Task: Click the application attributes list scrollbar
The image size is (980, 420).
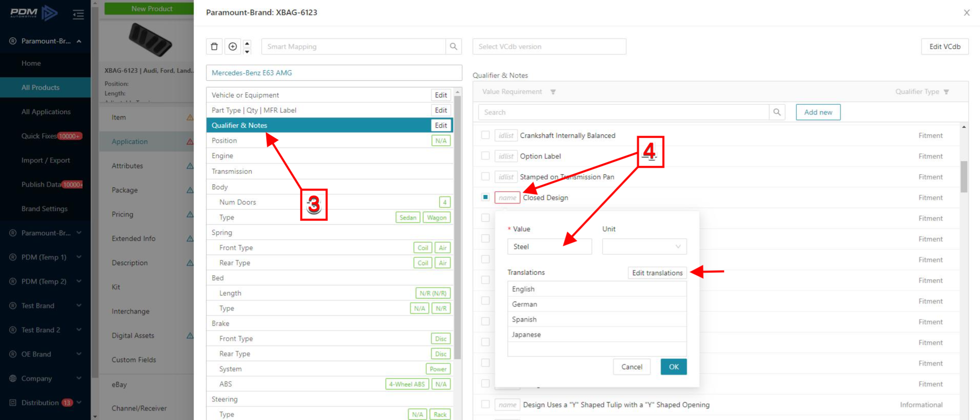Action: click(457, 226)
